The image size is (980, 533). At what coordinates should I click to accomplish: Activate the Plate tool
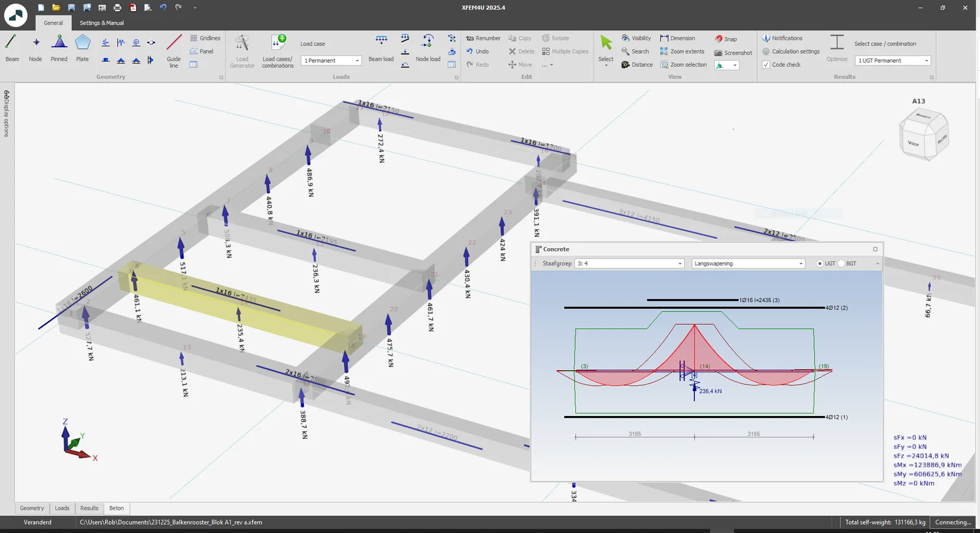pyautogui.click(x=83, y=48)
